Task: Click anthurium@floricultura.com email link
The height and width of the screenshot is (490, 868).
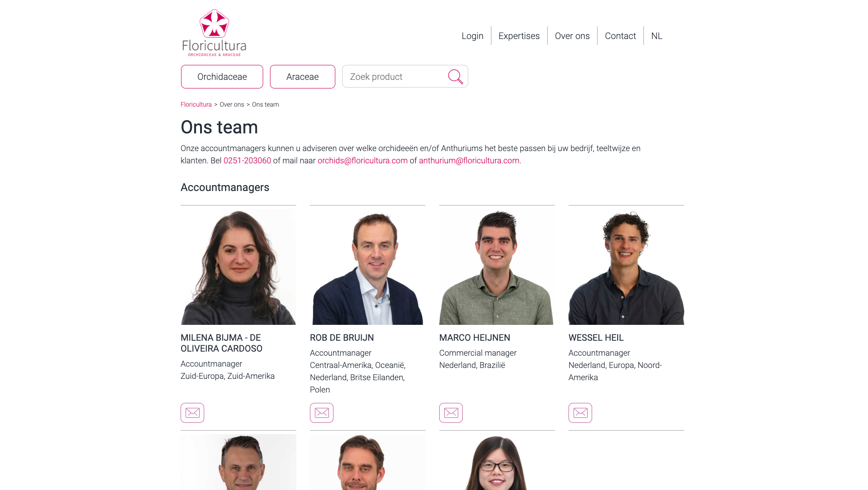Action: [x=469, y=161]
